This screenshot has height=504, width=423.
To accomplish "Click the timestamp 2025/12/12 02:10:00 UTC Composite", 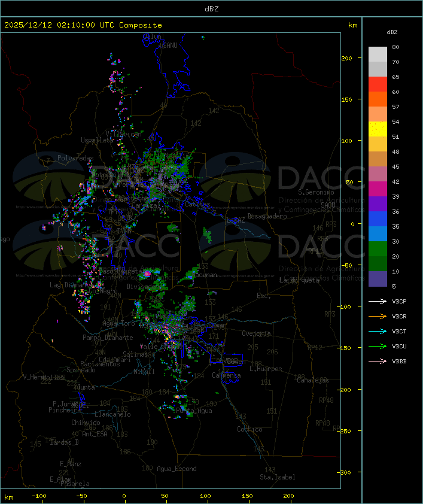I will [x=83, y=25].
